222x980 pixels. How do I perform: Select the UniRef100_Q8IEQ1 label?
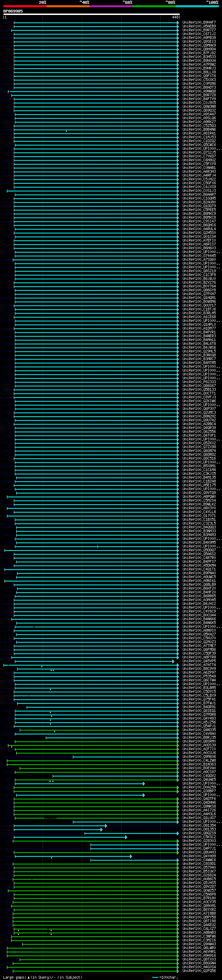tap(199, 711)
